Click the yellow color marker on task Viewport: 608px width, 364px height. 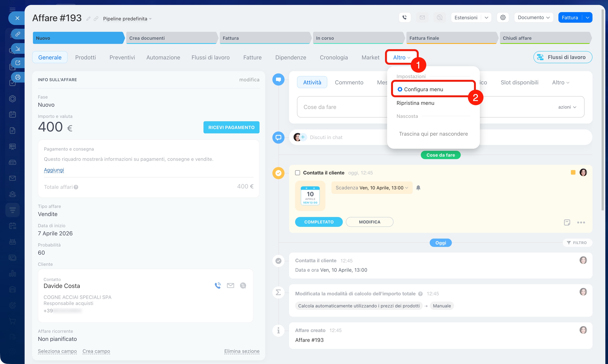[573, 172]
